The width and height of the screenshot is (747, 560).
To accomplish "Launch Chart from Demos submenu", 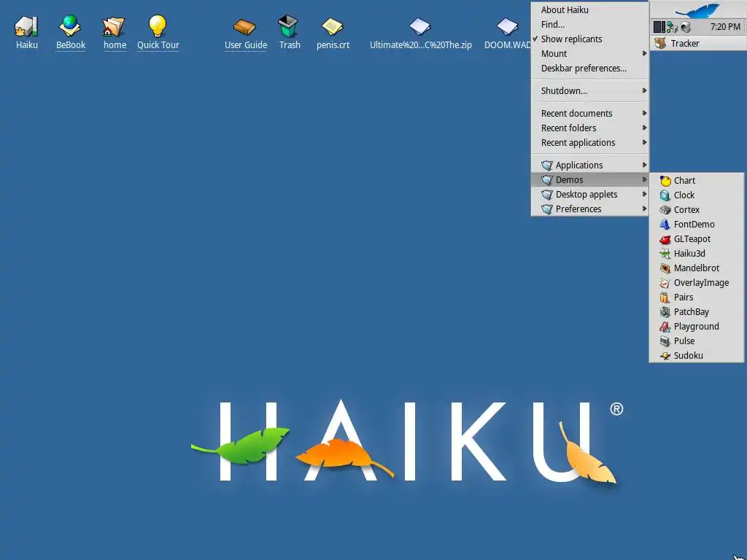I will [697, 181].
